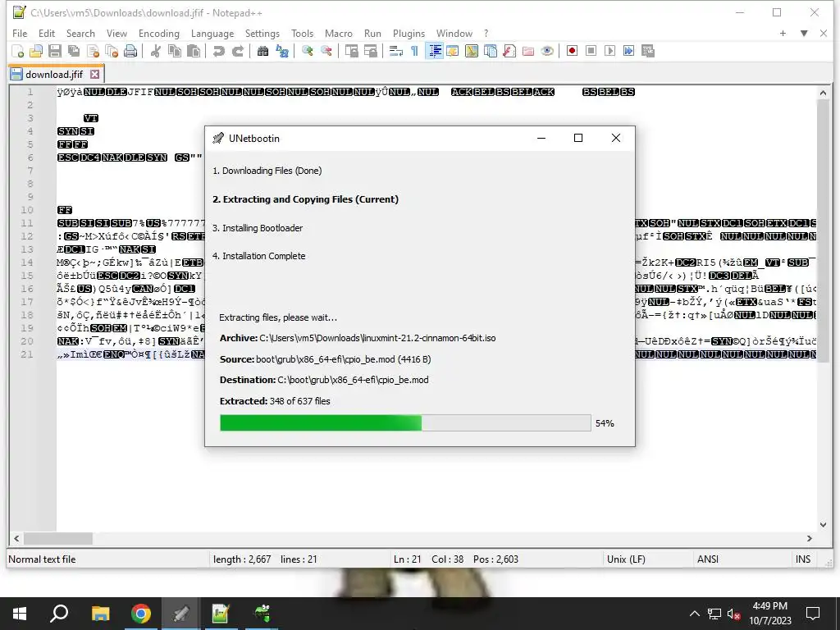Click the taskbar search magnifier
The width and height of the screenshot is (840, 630).
tap(59, 614)
